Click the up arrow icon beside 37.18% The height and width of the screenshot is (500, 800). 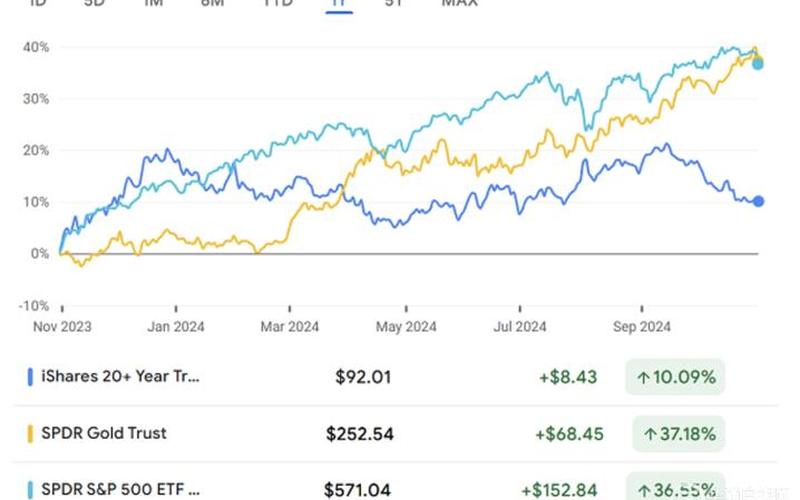pyautogui.click(x=650, y=433)
